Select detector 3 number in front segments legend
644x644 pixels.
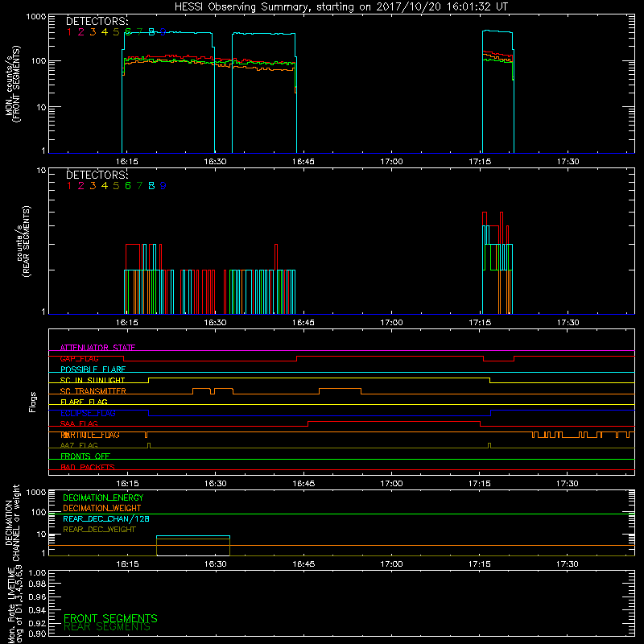93,32
